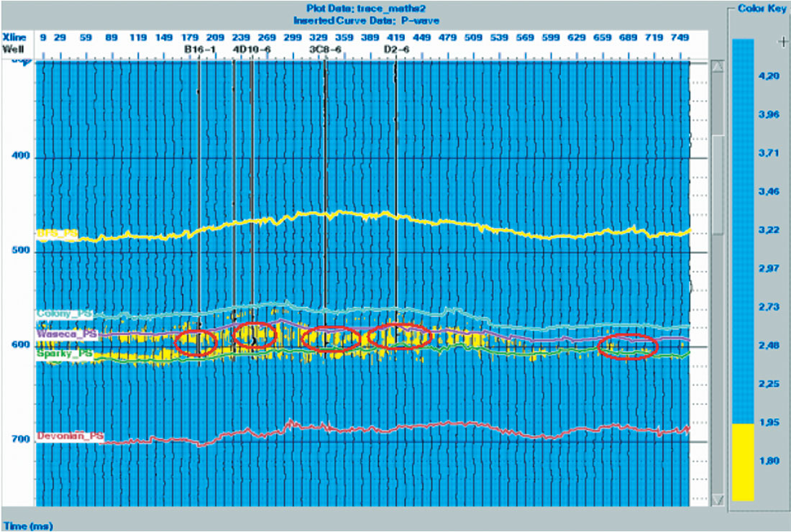Click the scroll down arrow beside the plot

click(718, 499)
